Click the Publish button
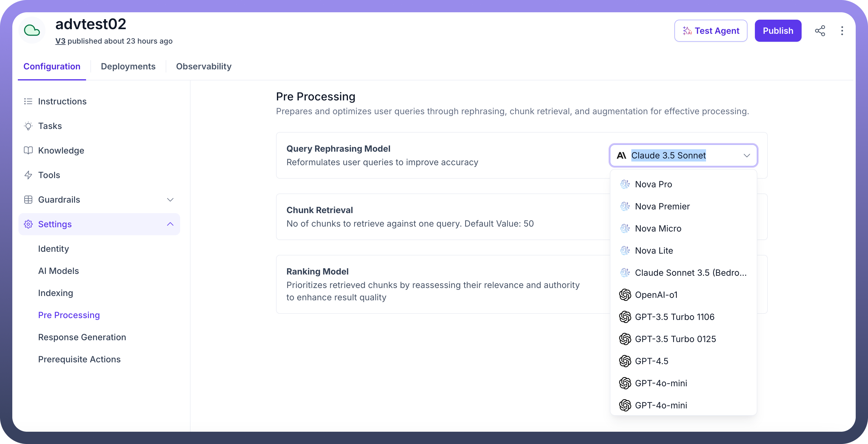Viewport: 868px width, 444px height. click(x=778, y=31)
